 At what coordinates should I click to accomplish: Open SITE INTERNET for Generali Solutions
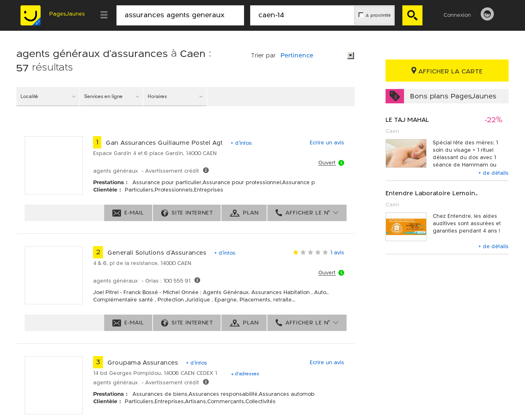coord(187,323)
